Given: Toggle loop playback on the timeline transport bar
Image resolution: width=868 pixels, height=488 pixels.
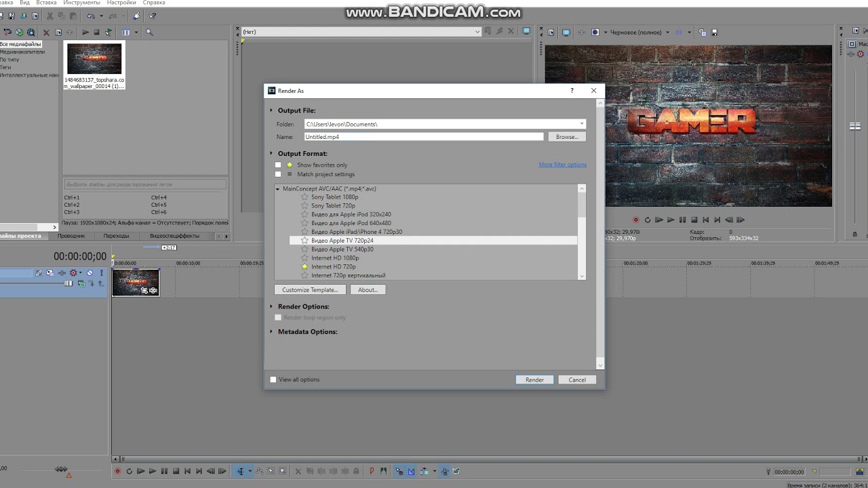Looking at the screenshot, I should click(x=129, y=471).
